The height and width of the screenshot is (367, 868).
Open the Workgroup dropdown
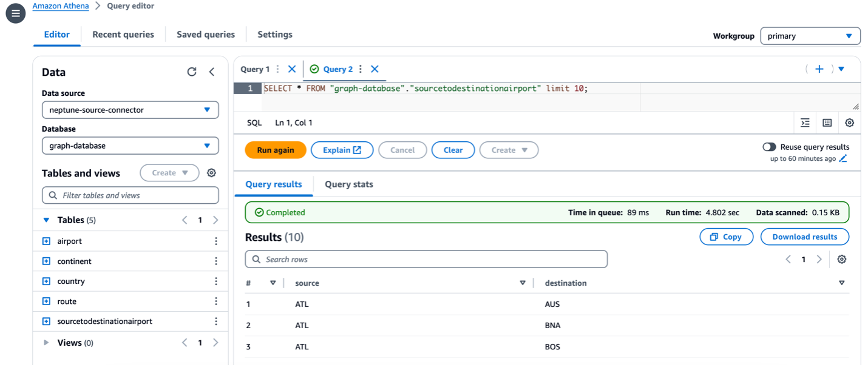(x=810, y=36)
